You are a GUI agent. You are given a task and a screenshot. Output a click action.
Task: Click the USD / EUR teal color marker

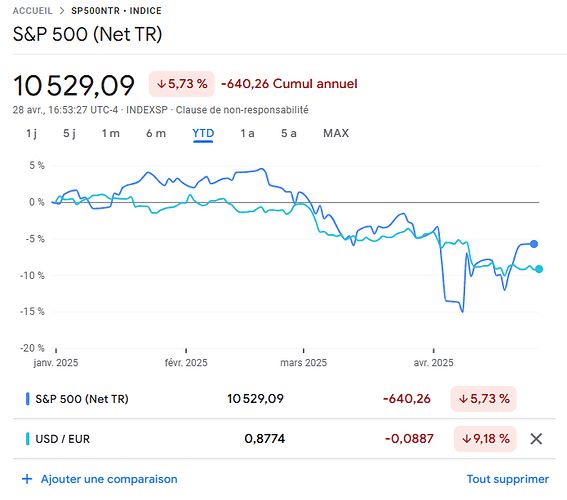pos(27,439)
